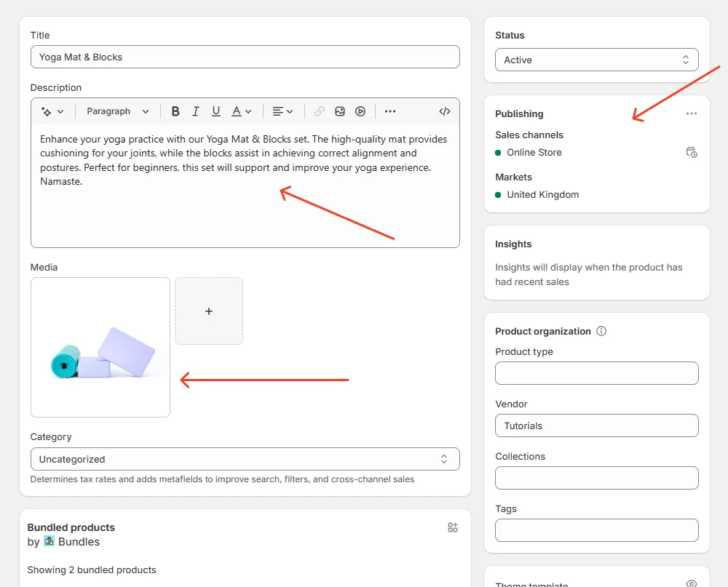Click the Bold formatting icon

click(x=175, y=111)
